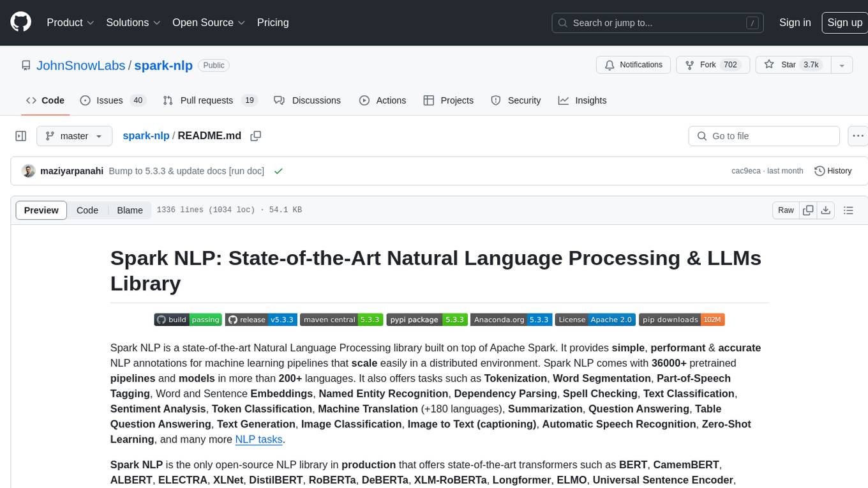Open the JohnSnowLabs organization page

[80, 65]
